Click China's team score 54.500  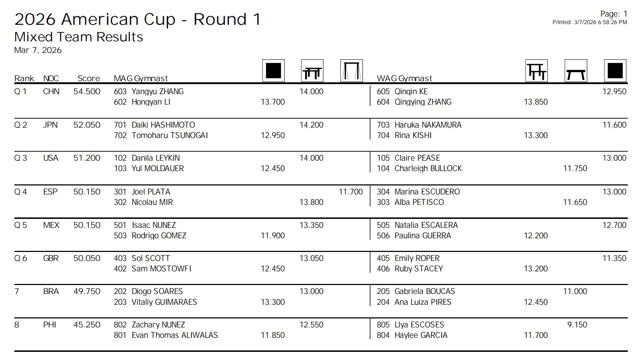point(87,91)
